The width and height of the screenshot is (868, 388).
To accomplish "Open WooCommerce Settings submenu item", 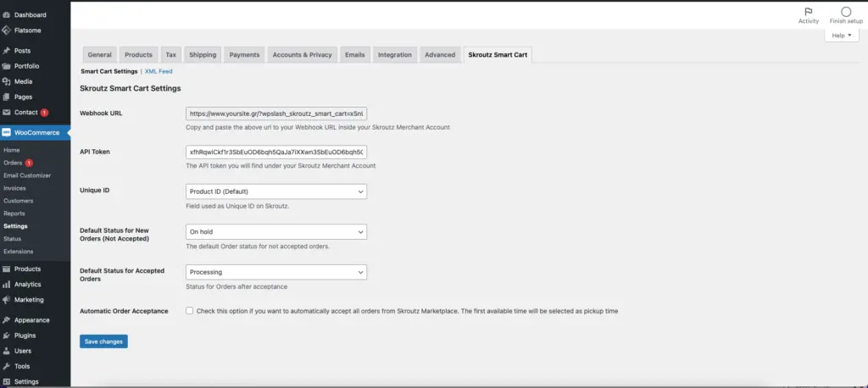I will tap(15, 226).
